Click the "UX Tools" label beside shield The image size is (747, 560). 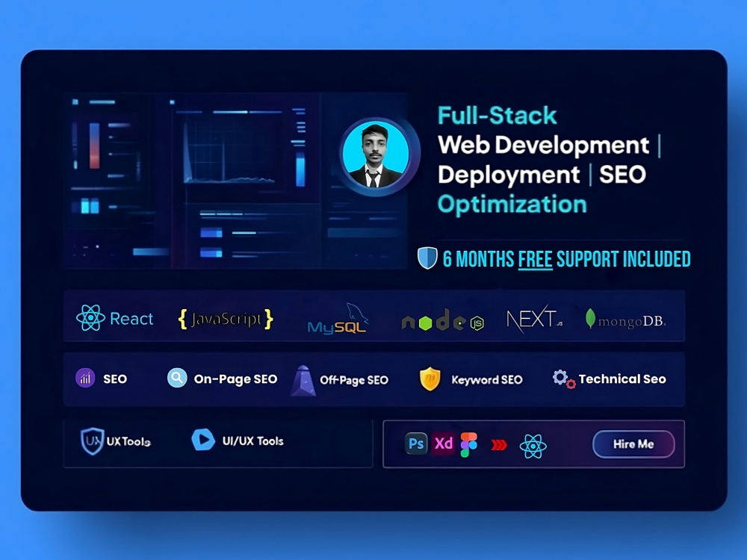click(x=128, y=441)
